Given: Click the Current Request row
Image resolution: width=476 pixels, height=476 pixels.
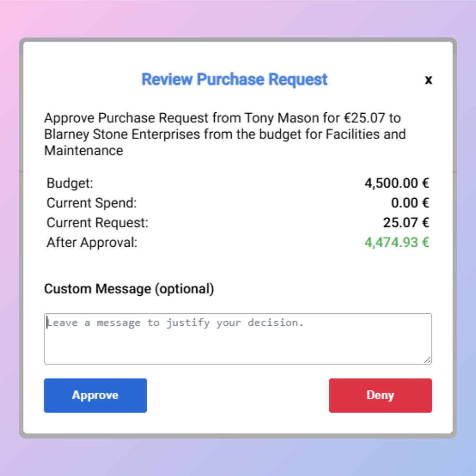Looking at the screenshot, I should [x=238, y=223].
